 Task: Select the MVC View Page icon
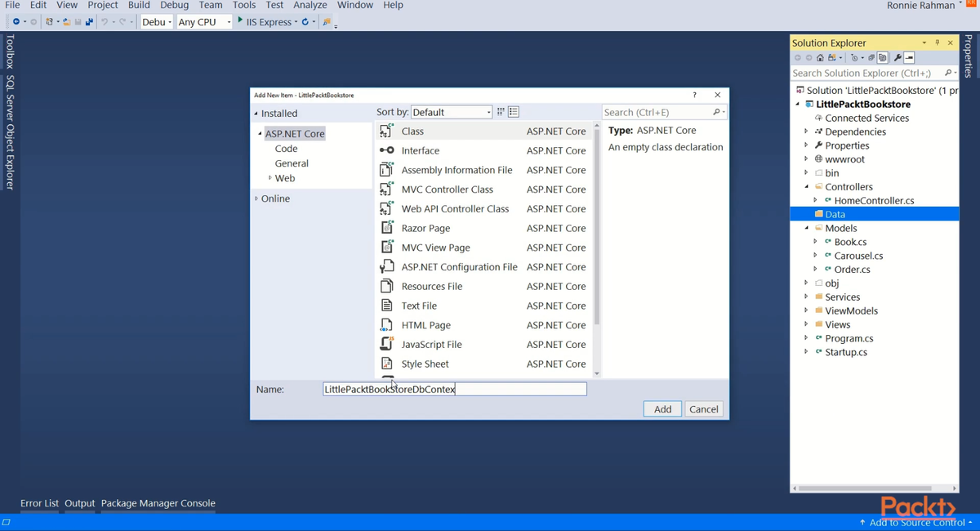coord(387,248)
